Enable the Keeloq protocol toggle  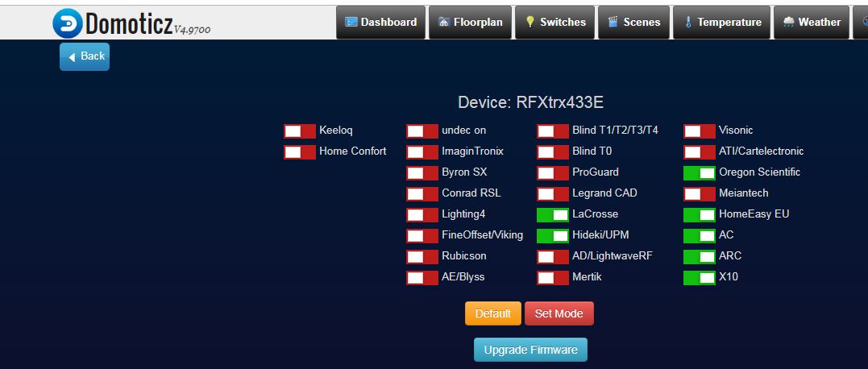(x=300, y=131)
